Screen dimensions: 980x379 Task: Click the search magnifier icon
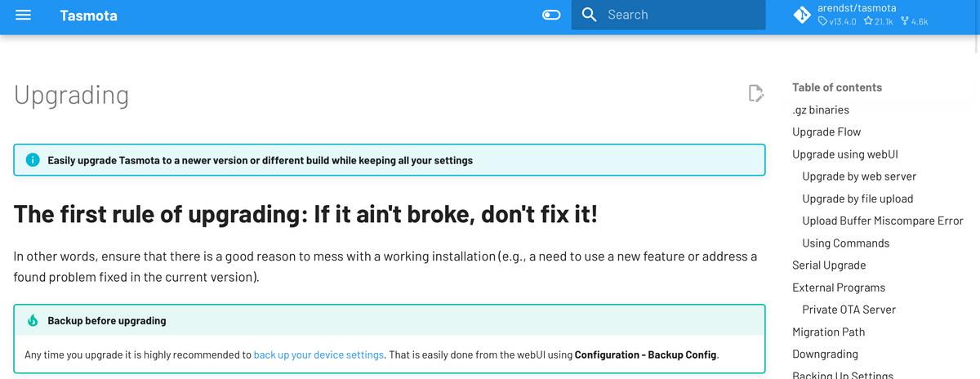(x=589, y=15)
